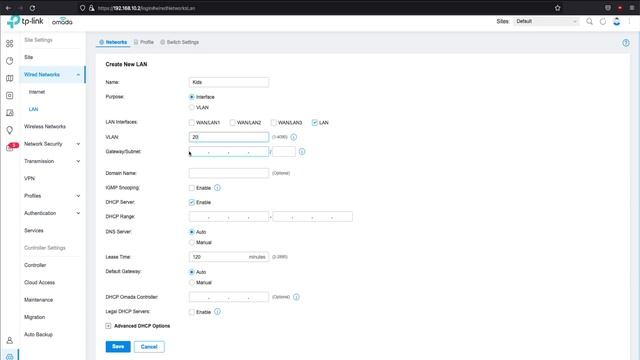Image resolution: width=640 pixels, height=360 pixels.
Task: Click the Lease Time input field
Action: point(229,257)
